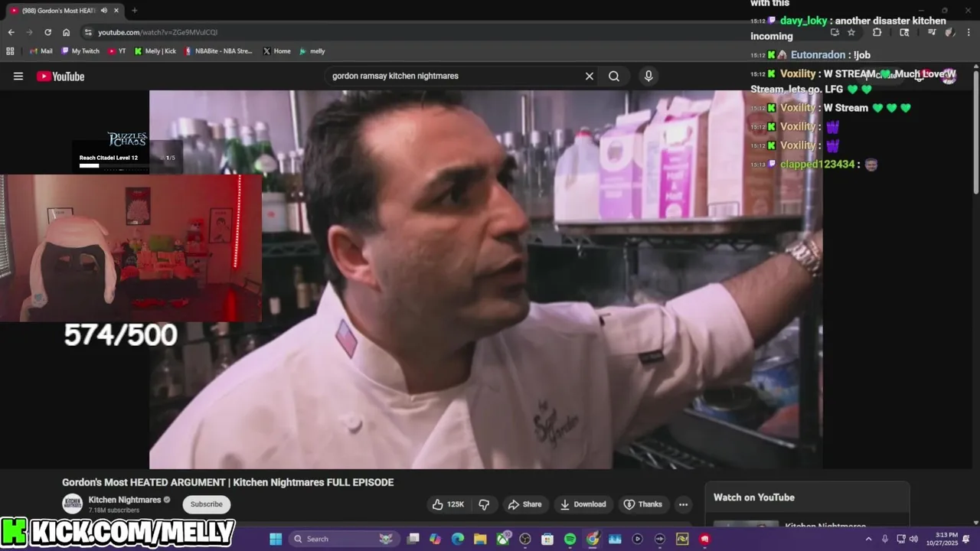The width and height of the screenshot is (980, 551).
Task: Open the YouTube hamburger guide menu
Action: tap(18, 76)
